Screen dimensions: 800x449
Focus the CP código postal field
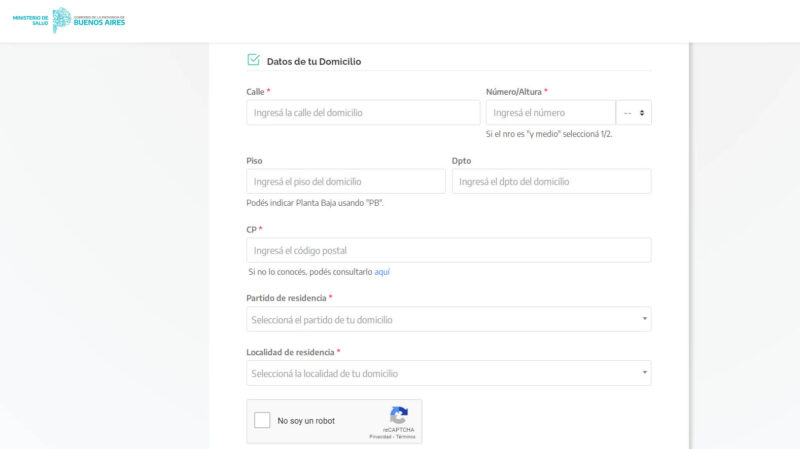point(448,250)
